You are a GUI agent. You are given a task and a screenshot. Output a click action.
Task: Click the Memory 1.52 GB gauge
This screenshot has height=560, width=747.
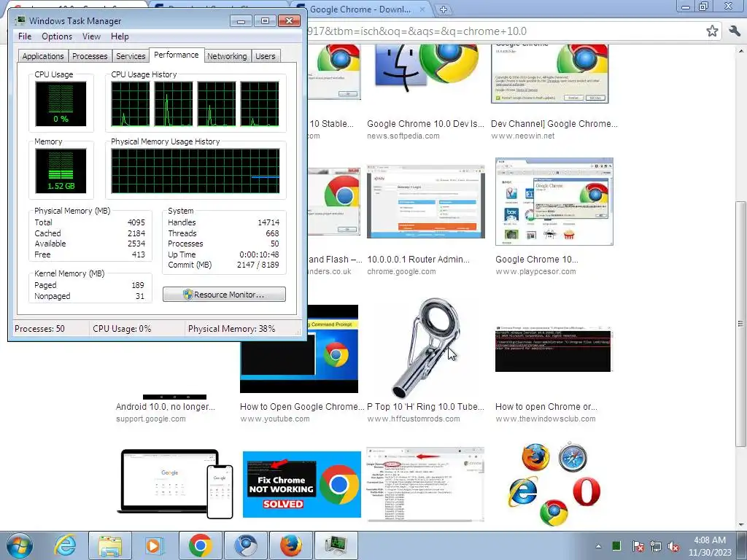tap(61, 171)
